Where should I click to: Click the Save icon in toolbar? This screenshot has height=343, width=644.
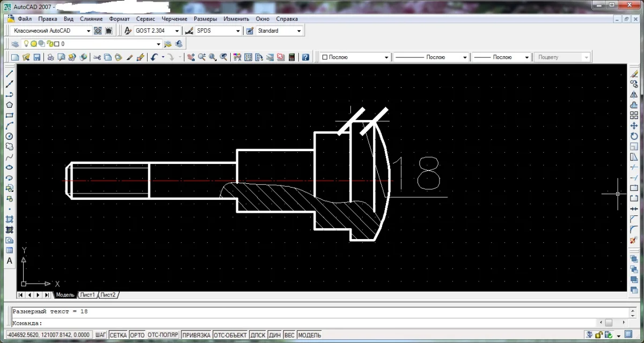click(37, 57)
